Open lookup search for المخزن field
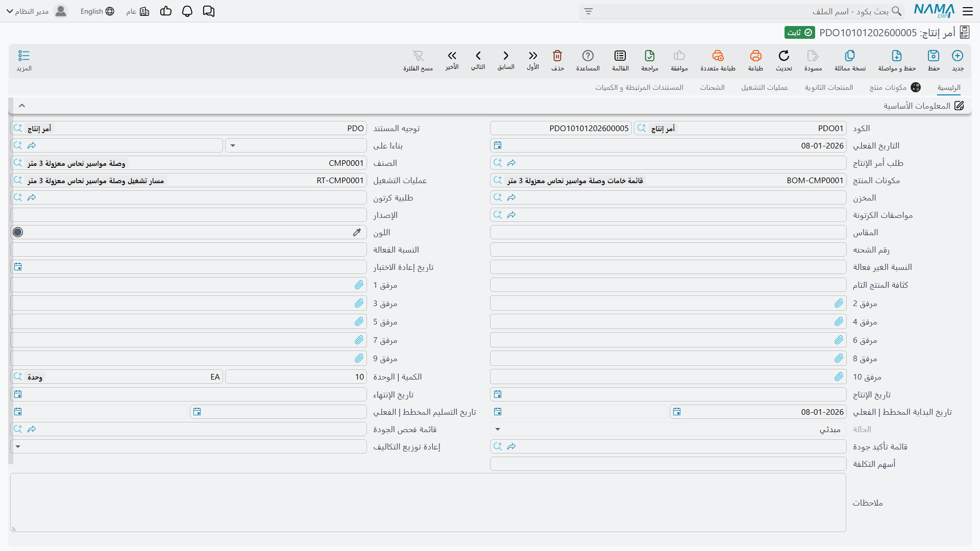The image size is (980, 551). [x=498, y=198]
